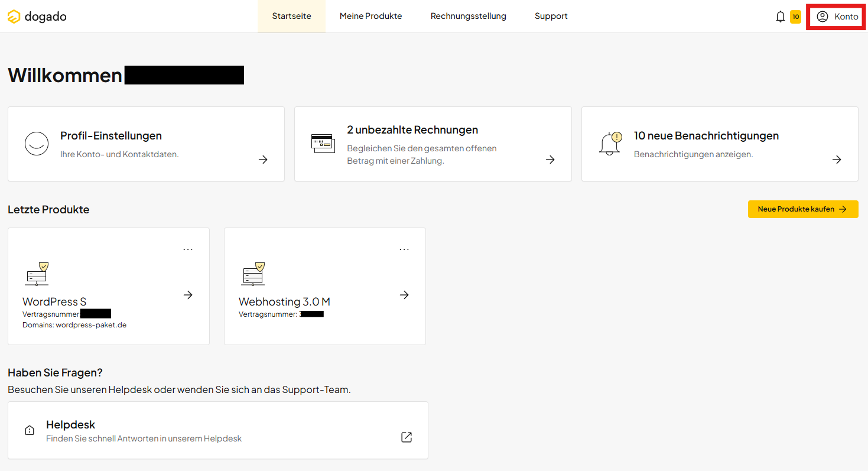Click the WordPress S server icon

coord(37,274)
